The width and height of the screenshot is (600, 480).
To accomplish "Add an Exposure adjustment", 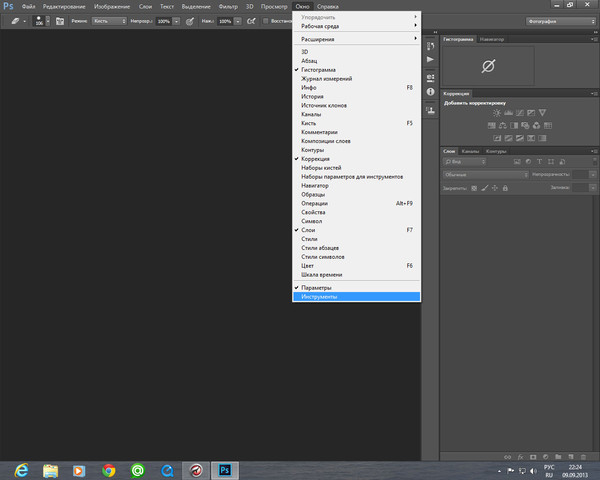I will tap(531, 113).
